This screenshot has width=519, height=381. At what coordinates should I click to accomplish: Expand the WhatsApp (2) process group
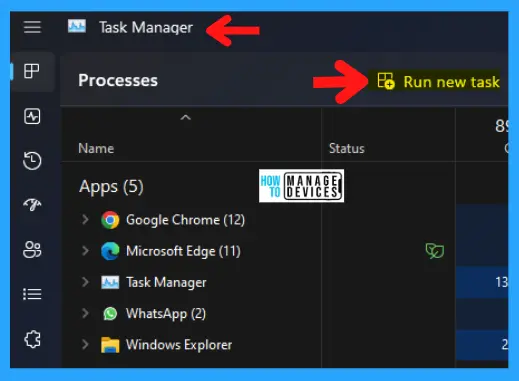(x=85, y=313)
